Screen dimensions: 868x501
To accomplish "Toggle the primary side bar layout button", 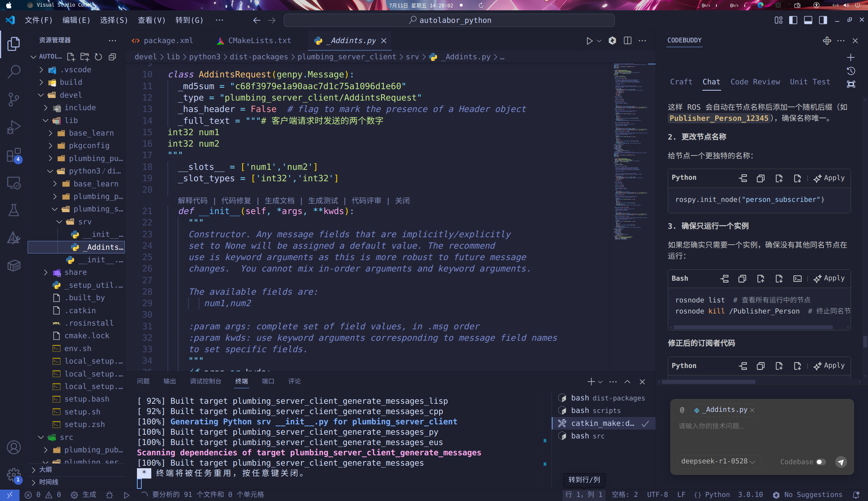I will coord(793,20).
